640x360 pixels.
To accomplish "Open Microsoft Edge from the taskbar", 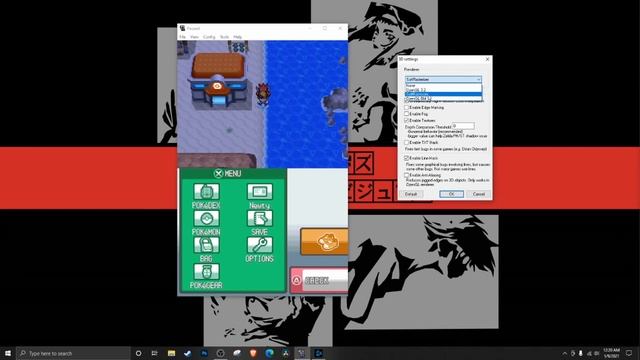I will pyautogui.click(x=269, y=353).
